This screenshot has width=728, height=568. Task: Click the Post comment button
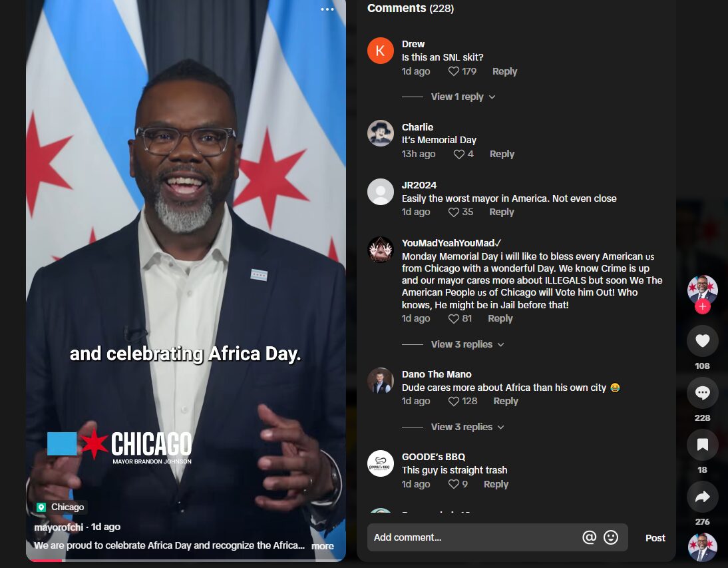point(655,538)
